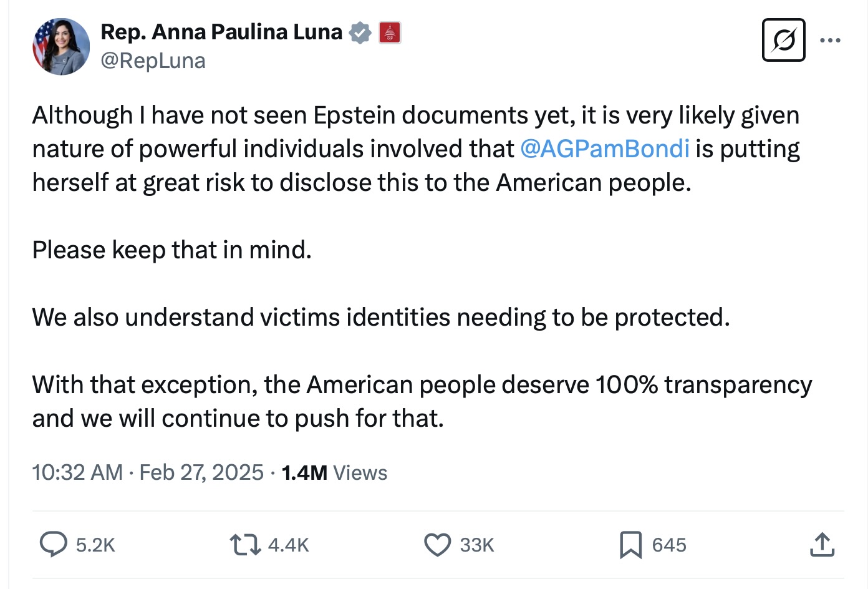Click the 4.4K reposts count

288,545
